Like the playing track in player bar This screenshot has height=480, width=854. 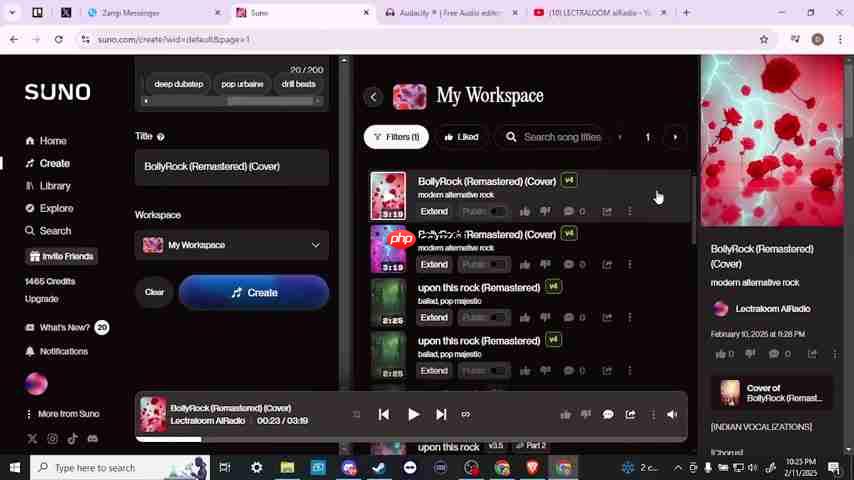565,415
